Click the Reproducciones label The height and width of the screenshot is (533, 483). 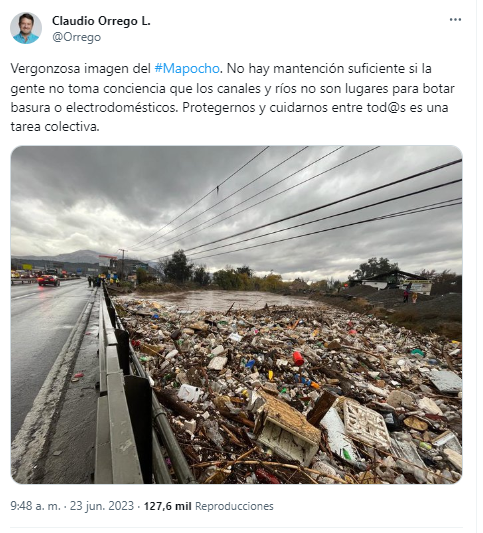coord(234,506)
